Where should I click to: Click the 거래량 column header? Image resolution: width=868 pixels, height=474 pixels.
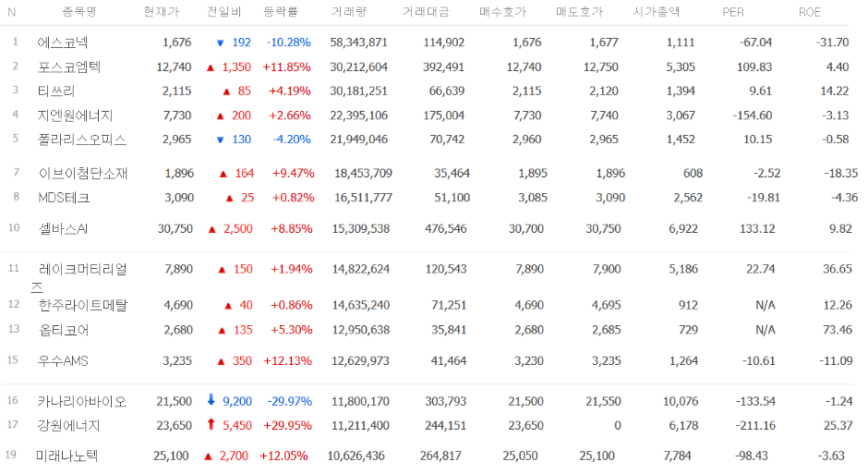pos(349,12)
